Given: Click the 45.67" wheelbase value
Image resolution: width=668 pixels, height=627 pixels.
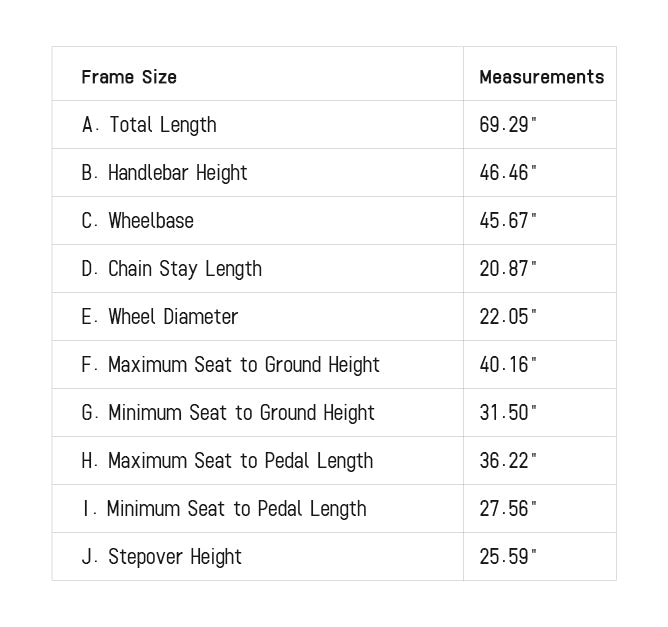Looking at the screenshot, I should 508,221.
